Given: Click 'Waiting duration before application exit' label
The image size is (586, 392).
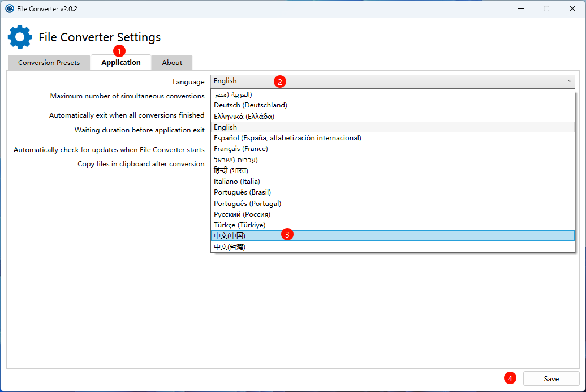Looking at the screenshot, I should [139, 130].
